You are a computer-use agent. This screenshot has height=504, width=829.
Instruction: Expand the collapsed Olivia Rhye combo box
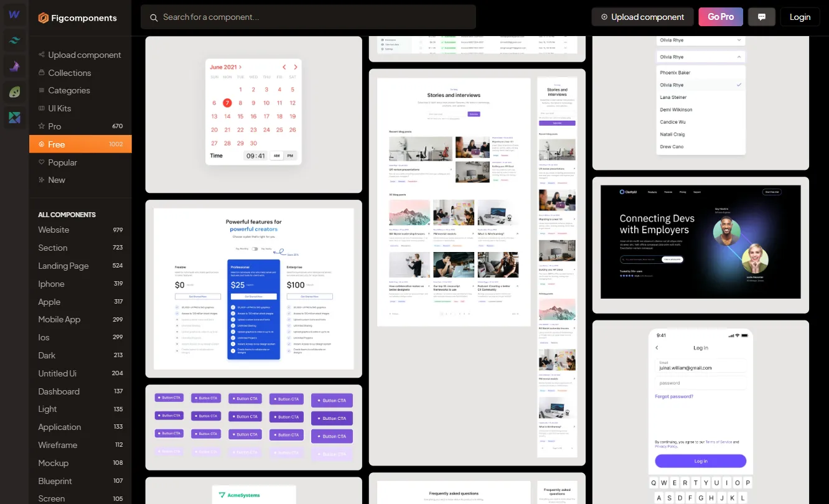point(700,40)
